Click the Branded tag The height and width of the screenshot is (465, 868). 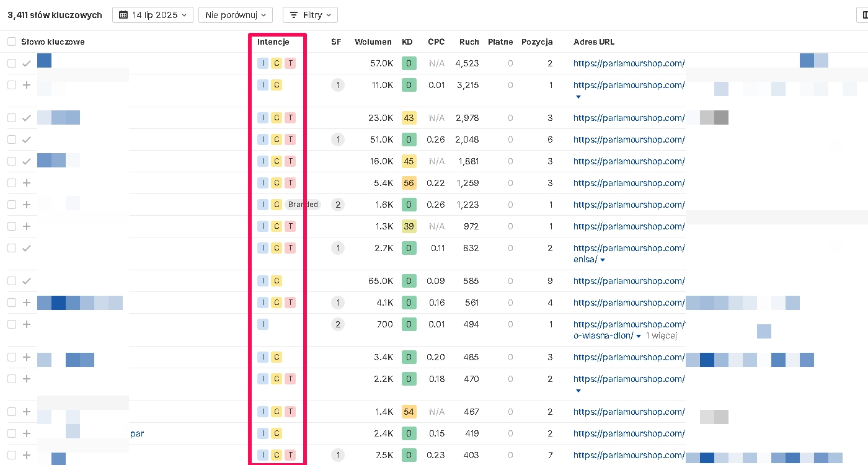tap(303, 205)
